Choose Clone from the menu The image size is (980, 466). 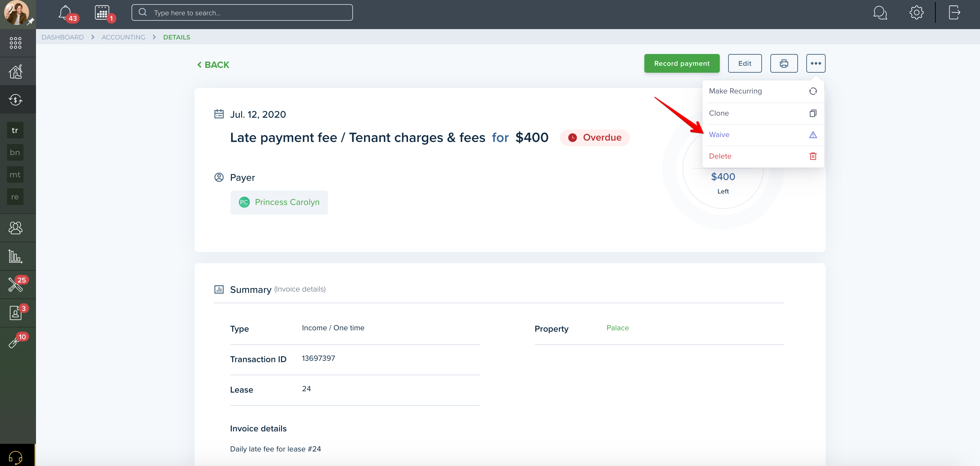coord(763,113)
